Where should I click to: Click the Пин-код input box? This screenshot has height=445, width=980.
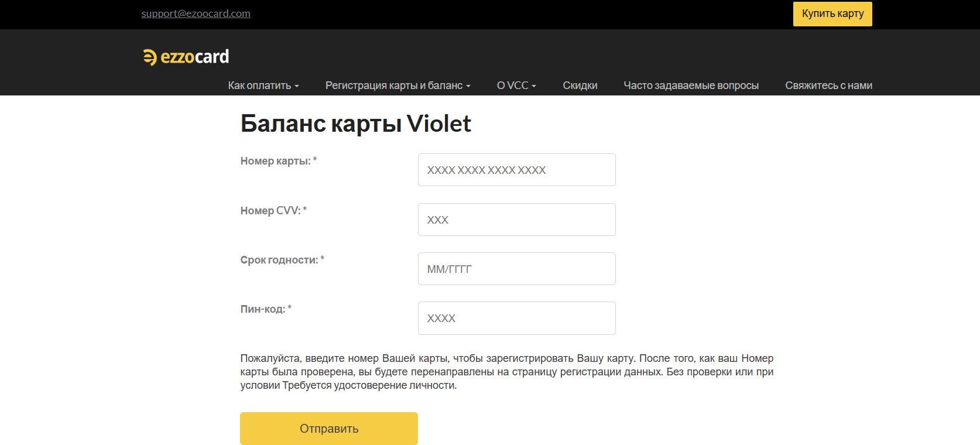pos(516,318)
